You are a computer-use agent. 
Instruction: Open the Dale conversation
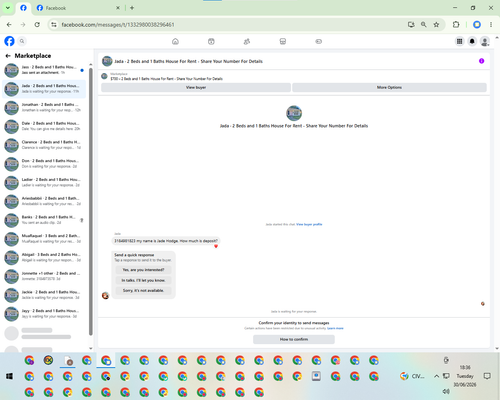44,126
